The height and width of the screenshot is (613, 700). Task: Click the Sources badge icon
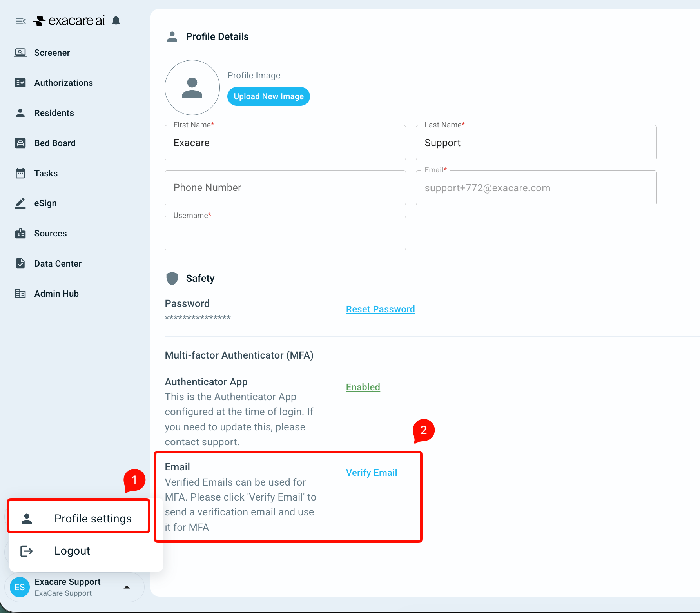pyautogui.click(x=20, y=233)
